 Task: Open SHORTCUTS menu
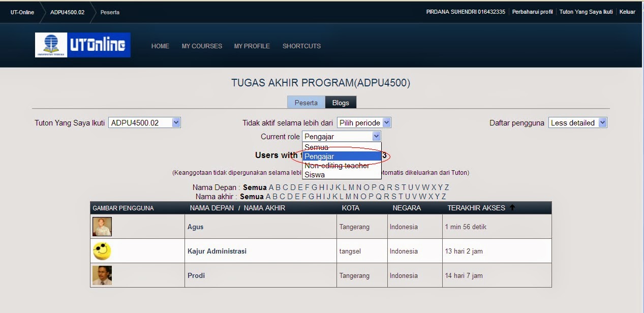pos(301,46)
